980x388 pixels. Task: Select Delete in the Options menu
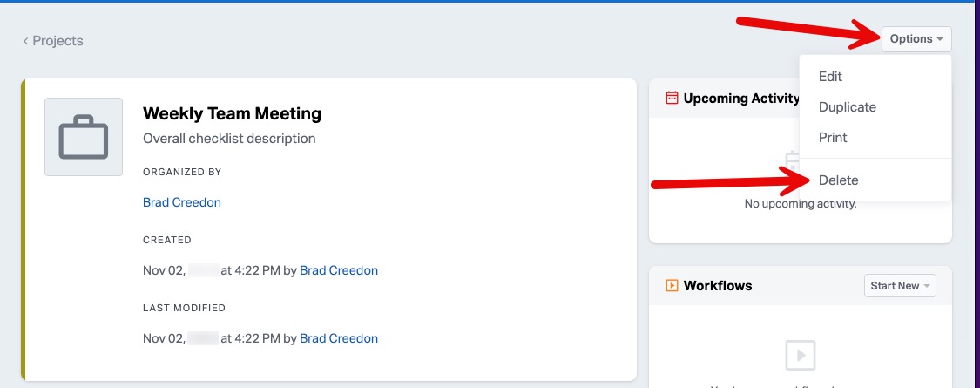pos(838,180)
